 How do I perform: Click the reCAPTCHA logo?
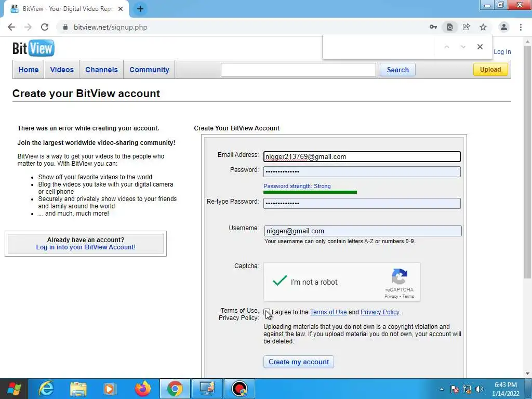400,276
